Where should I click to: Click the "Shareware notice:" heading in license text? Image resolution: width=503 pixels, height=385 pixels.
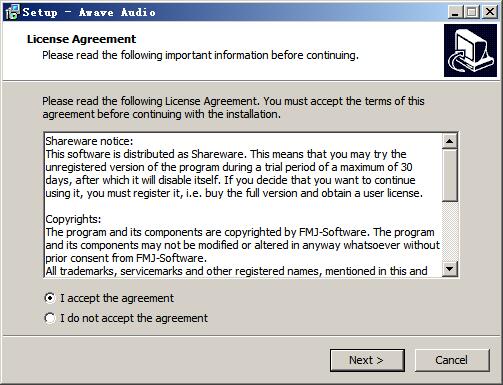tap(89, 141)
